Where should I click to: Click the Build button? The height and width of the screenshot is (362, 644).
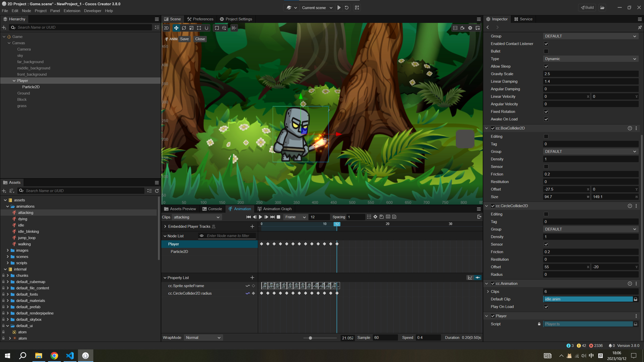coord(587,8)
